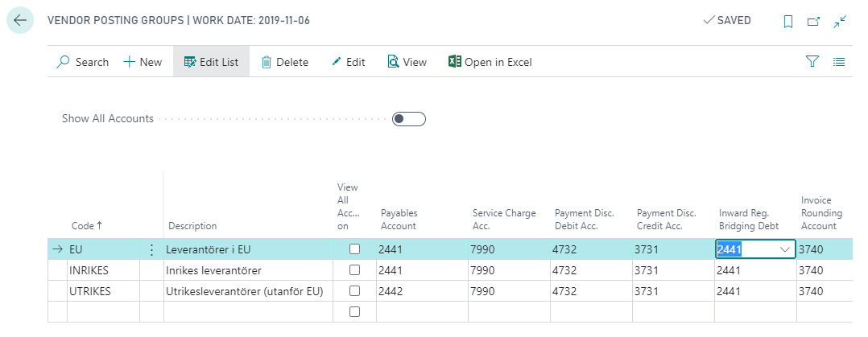Click the Description column header
Viewport: 868px width, 337px height.
pos(192,226)
